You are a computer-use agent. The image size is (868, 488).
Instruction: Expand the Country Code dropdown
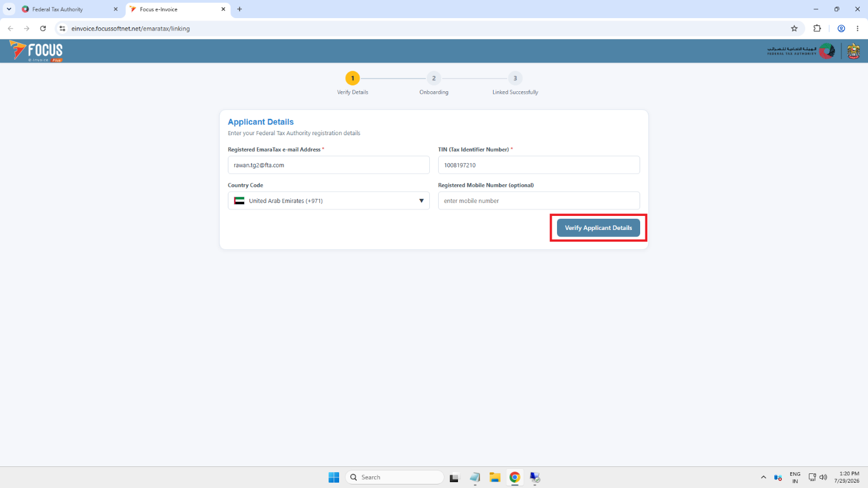(329, 201)
